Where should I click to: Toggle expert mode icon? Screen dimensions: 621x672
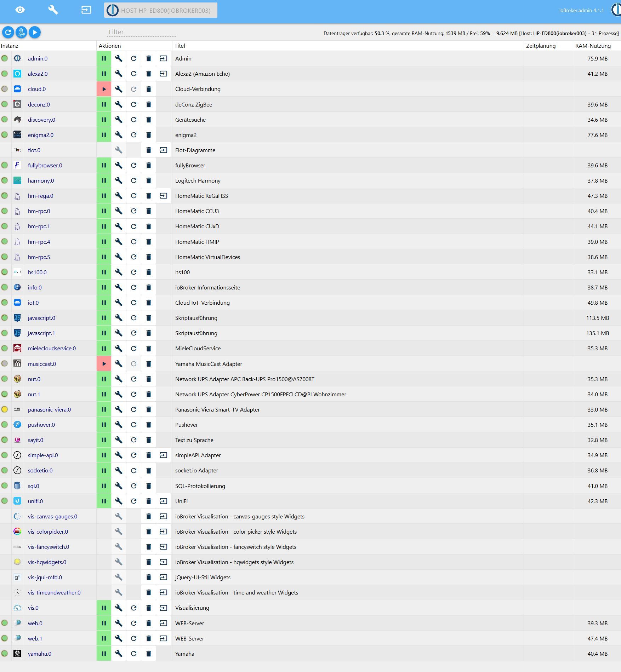click(22, 32)
